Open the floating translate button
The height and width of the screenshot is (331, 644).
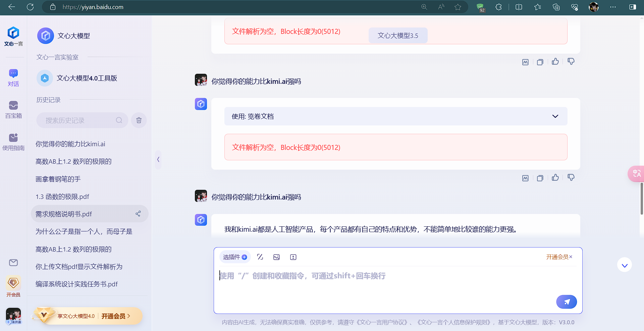click(636, 174)
